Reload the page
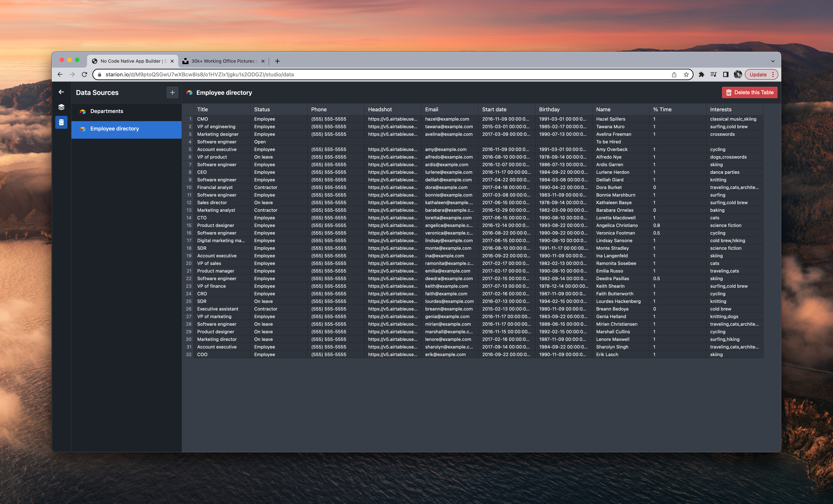The height and width of the screenshot is (504, 833). [85, 74]
